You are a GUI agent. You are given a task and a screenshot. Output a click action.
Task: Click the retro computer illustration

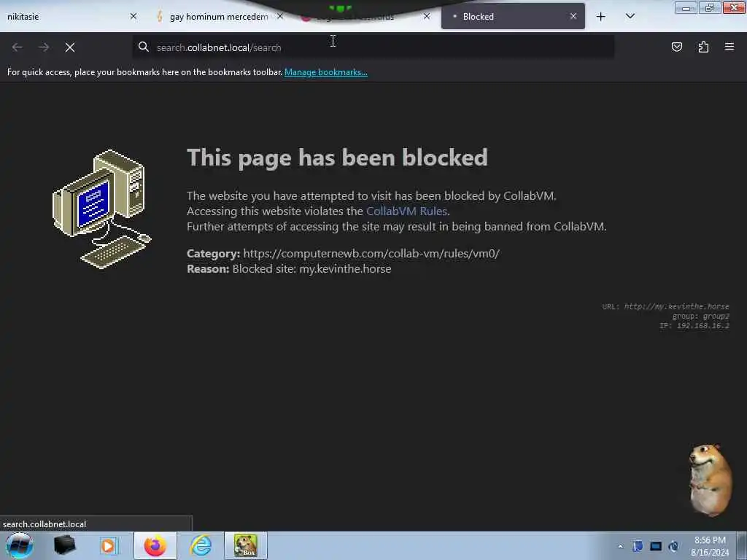101,209
